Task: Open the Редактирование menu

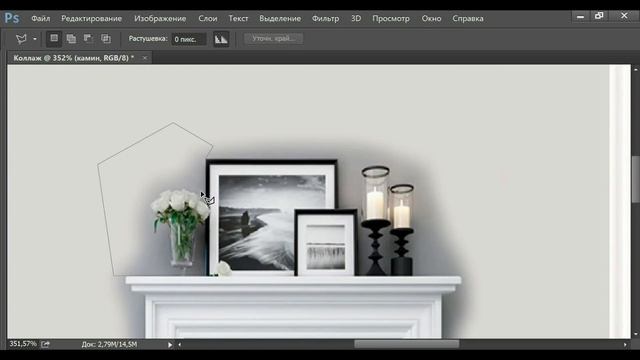Action: (91, 18)
